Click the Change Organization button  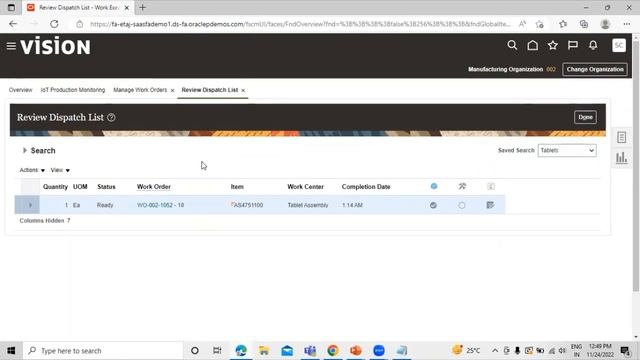[595, 69]
